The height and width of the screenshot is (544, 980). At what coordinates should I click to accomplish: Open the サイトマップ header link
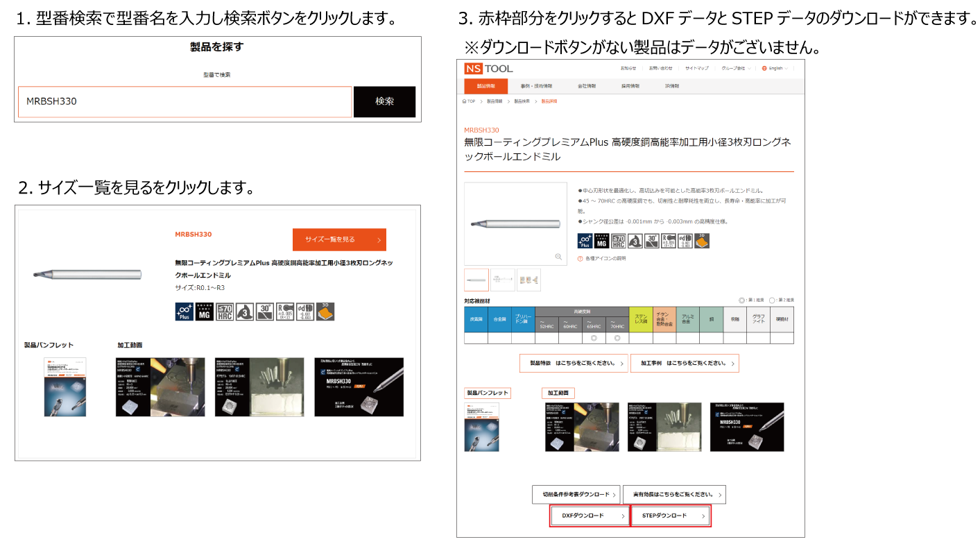[697, 68]
